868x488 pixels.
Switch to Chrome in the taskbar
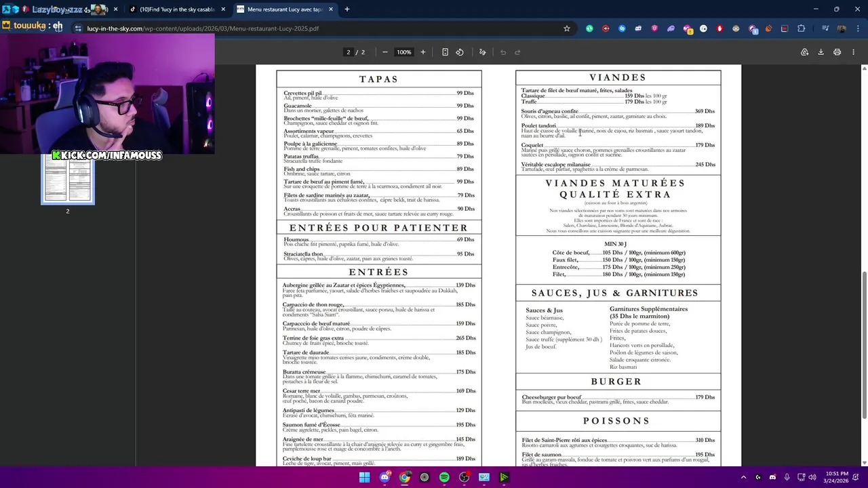pos(404,477)
